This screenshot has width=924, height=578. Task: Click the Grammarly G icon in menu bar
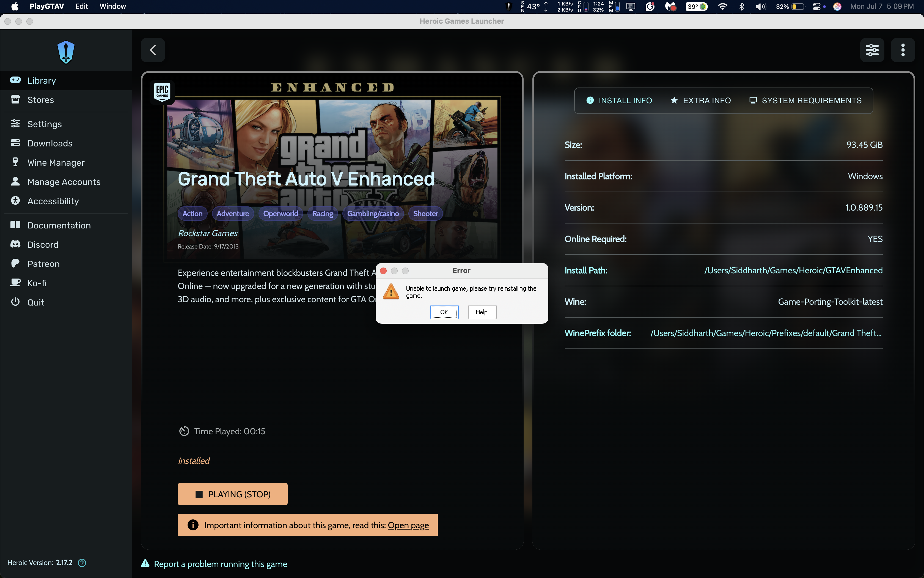(x=650, y=6)
